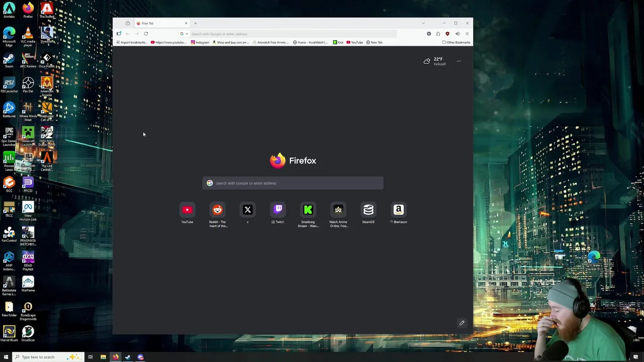
Task: Click the speaker extension icon in toolbar
Action: click(457, 34)
